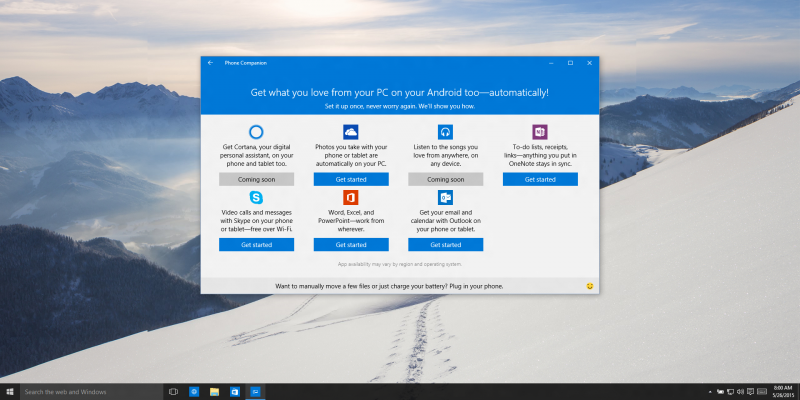Click the 'Word, Excel, and' description text
The width and height of the screenshot is (800, 400).
351,220
